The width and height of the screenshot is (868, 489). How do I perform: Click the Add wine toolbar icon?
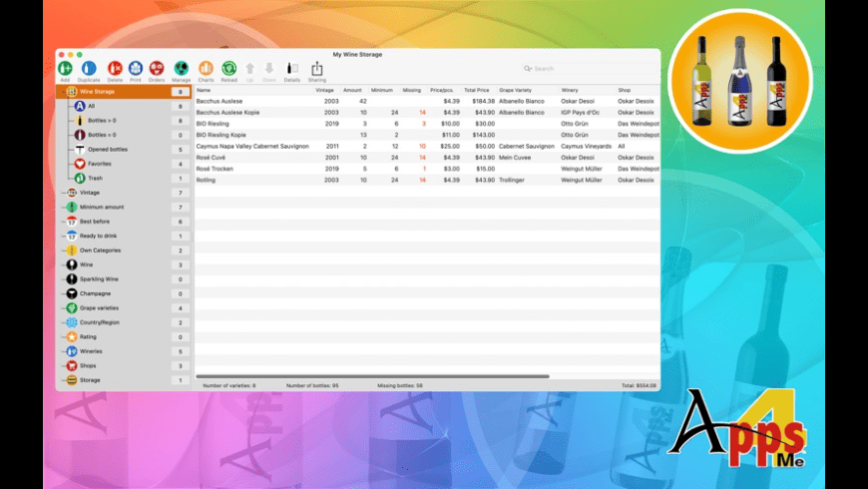click(x=65, y=68)
